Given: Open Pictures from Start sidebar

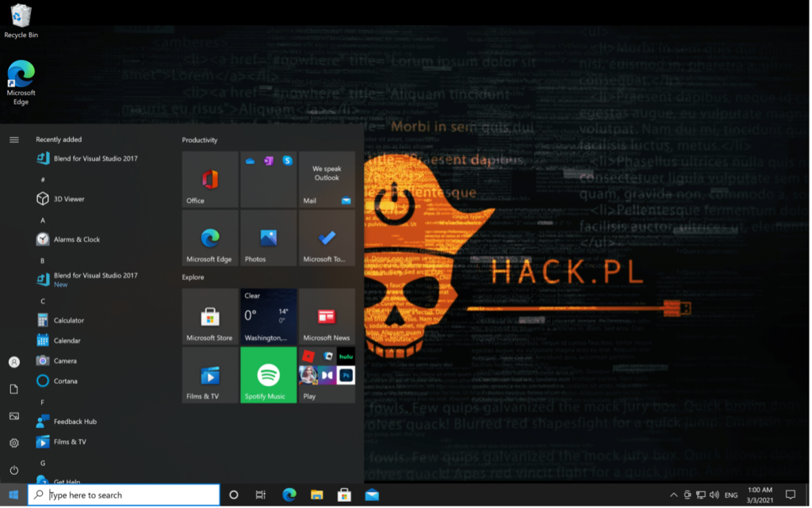Looking at the screenshot, I should pos(14,416).
